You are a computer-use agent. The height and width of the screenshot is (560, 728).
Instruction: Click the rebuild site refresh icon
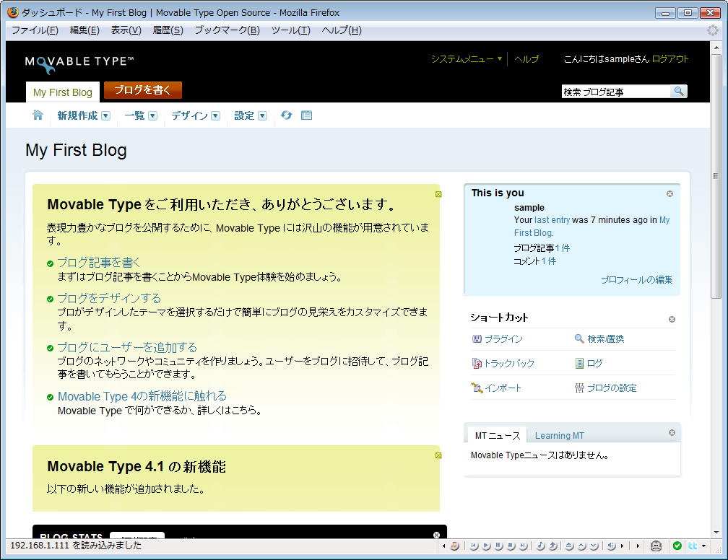point(287,115)
